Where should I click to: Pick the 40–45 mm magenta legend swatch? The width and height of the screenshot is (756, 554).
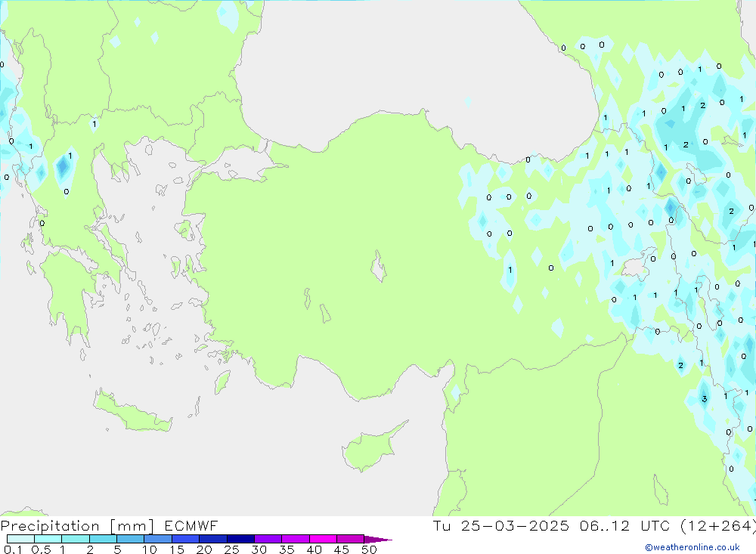(323, 539)
